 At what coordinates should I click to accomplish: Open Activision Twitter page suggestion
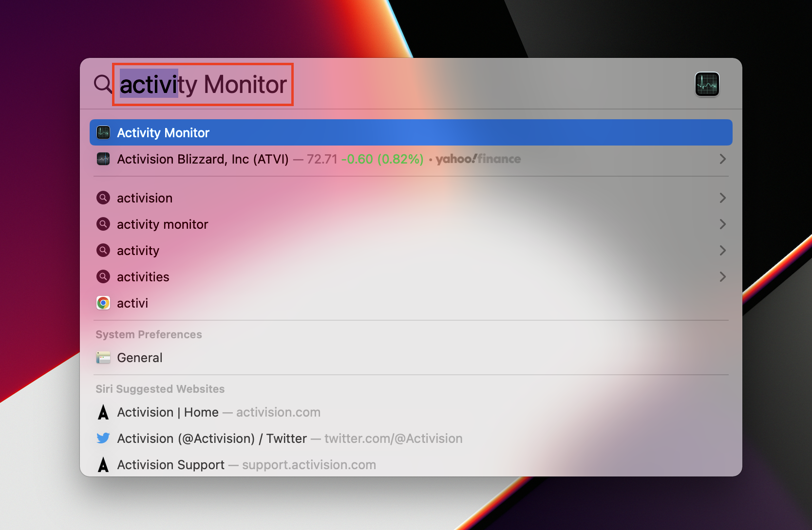point(411,439)
